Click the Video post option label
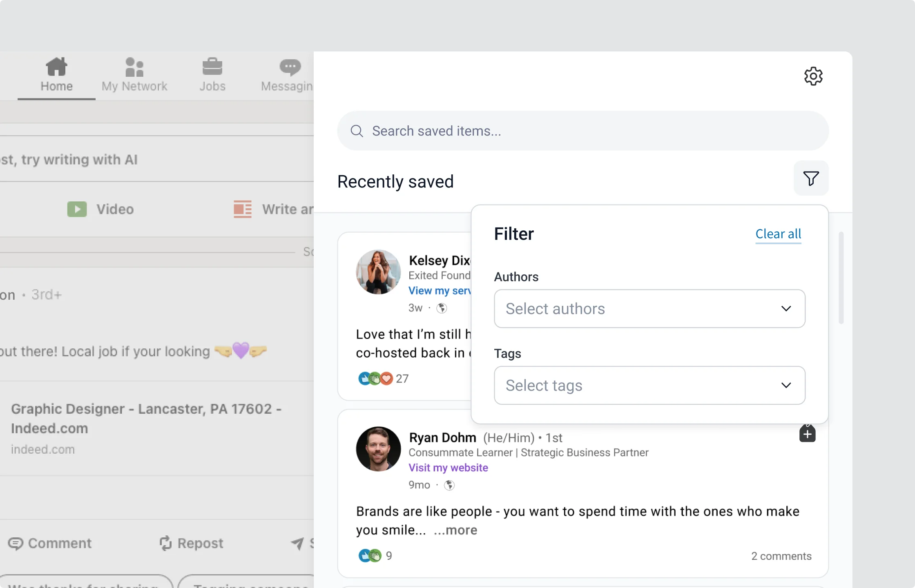Viewport: 915px width, 588px height. coord(115,209)
